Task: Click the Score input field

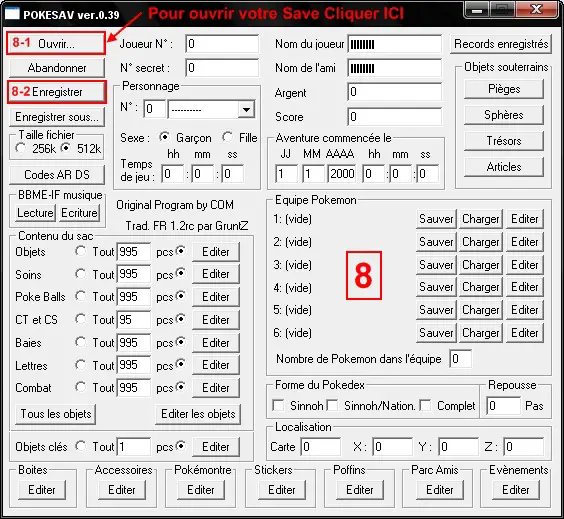Action: tap(395, 117)
